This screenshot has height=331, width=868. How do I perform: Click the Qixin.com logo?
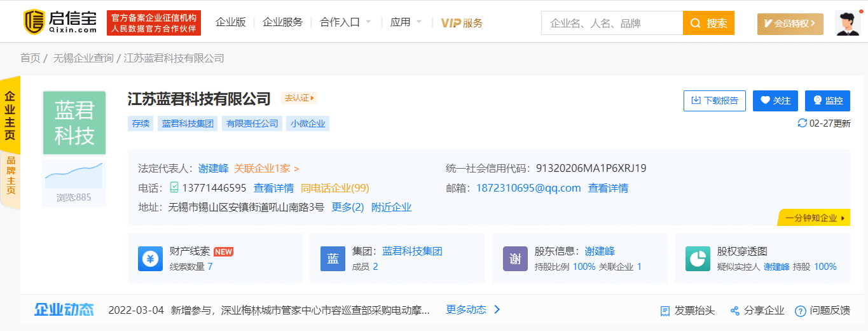pyautogui.click(x=60, y=22)
